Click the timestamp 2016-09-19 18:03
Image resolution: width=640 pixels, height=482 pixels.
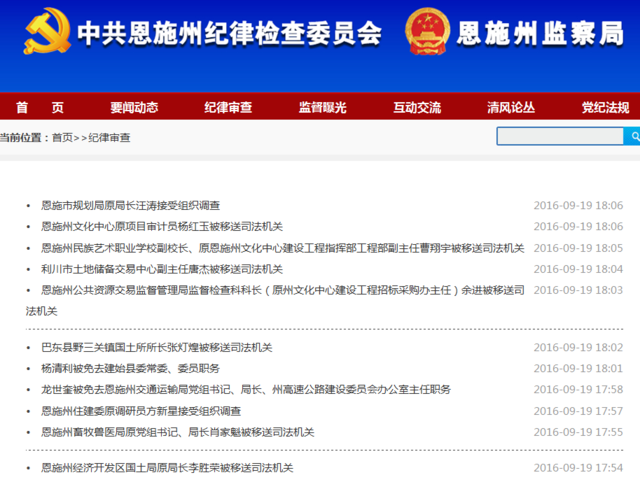coord(578,290)
